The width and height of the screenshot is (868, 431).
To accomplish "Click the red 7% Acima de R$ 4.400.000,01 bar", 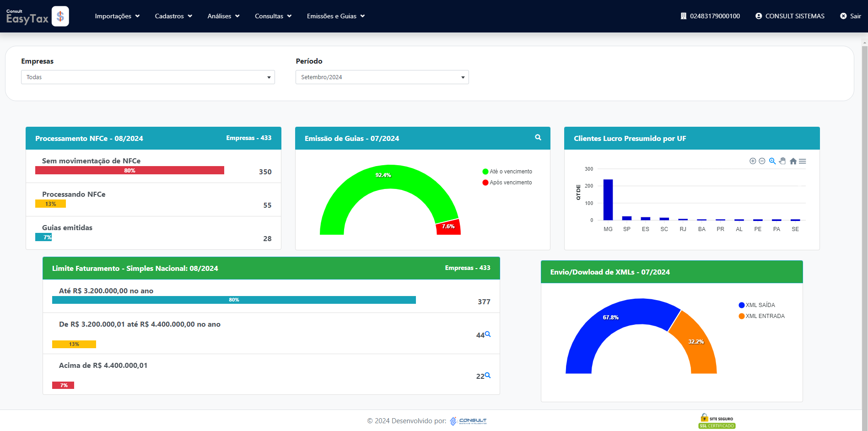I will pos(63,385).
